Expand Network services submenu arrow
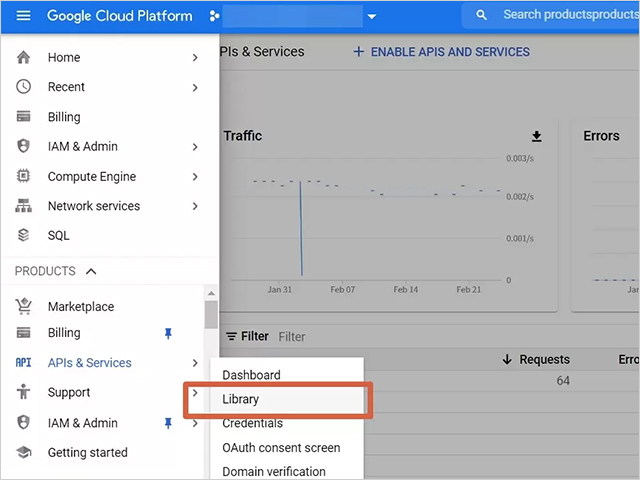The height and width of the screenshot is (480, 640). pyautogui.click(x=195, y=206)
